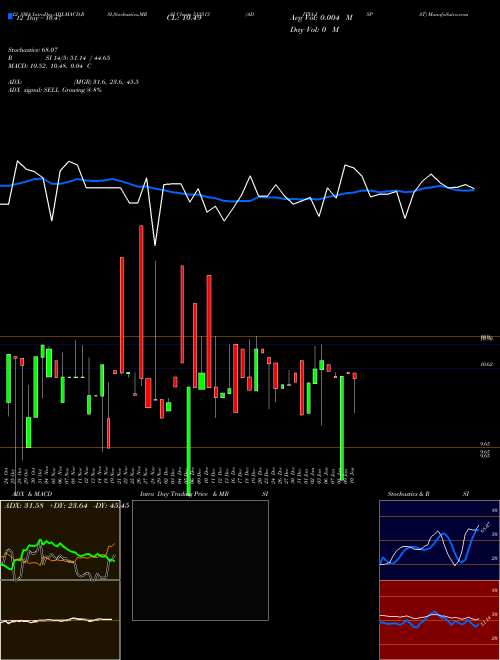Click the 'ADX signal: SELL Growing @ 8%' text
Viewport: 500px width, 660px height.
click(x=55, y=90)
